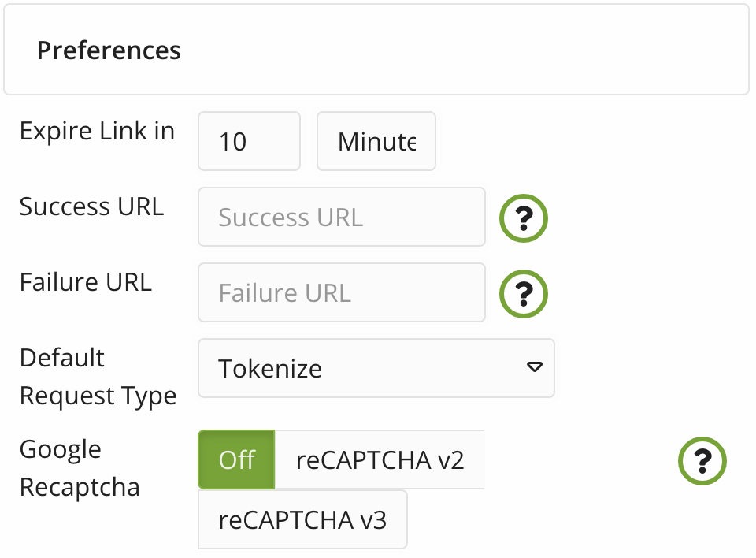Click the help icon beside Failure URL
The image size is (756, 558).
click(523, 295)
